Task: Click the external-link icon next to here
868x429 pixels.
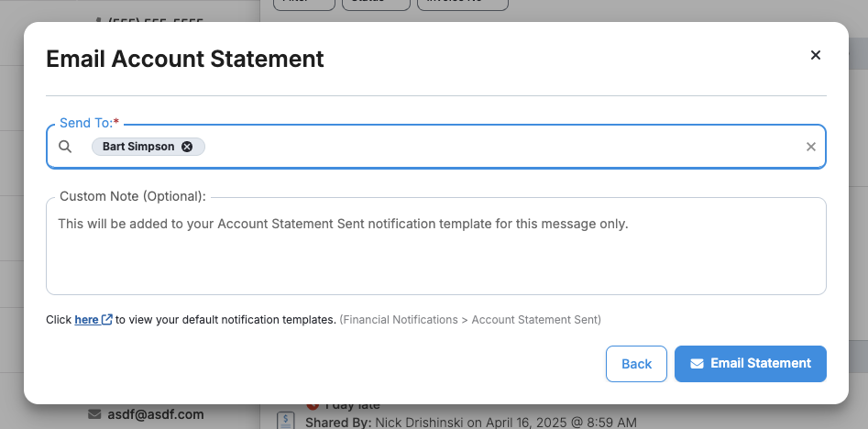Action: 107,319
